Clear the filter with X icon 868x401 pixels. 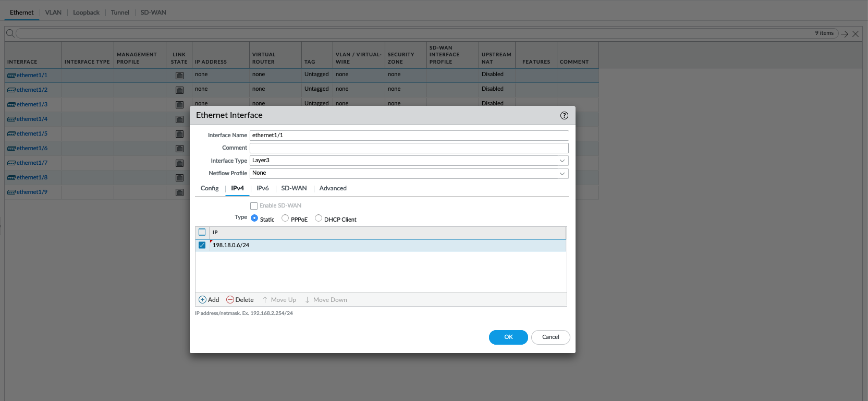point(855,34)
